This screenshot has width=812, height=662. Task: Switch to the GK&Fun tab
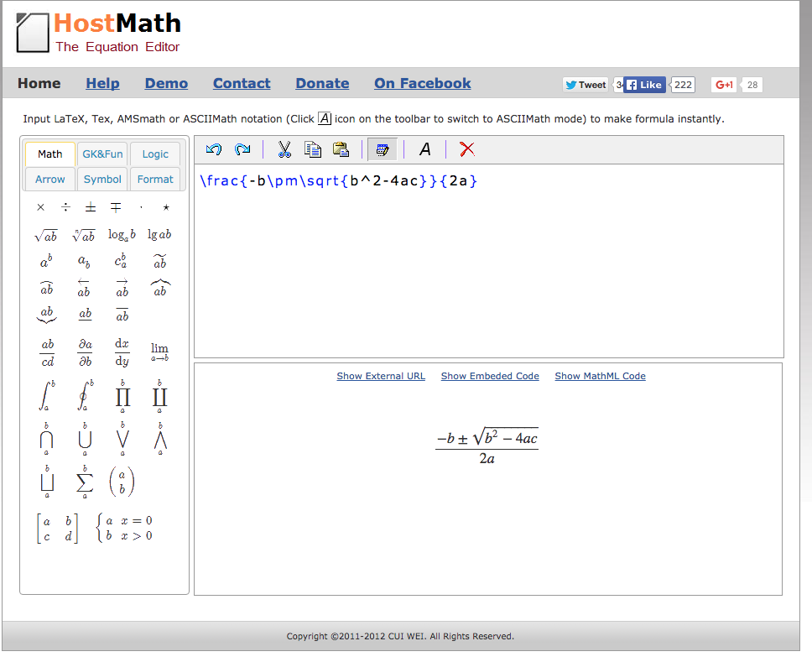point(102,154)
